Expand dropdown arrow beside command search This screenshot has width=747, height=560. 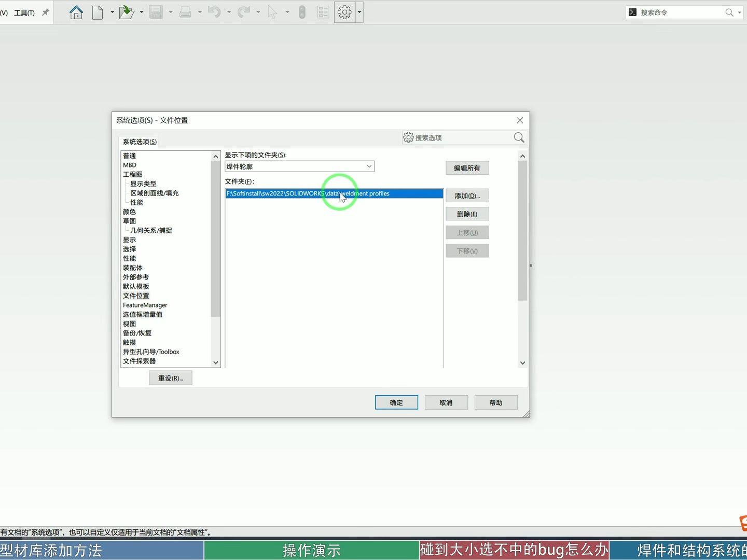pos(740,12)
